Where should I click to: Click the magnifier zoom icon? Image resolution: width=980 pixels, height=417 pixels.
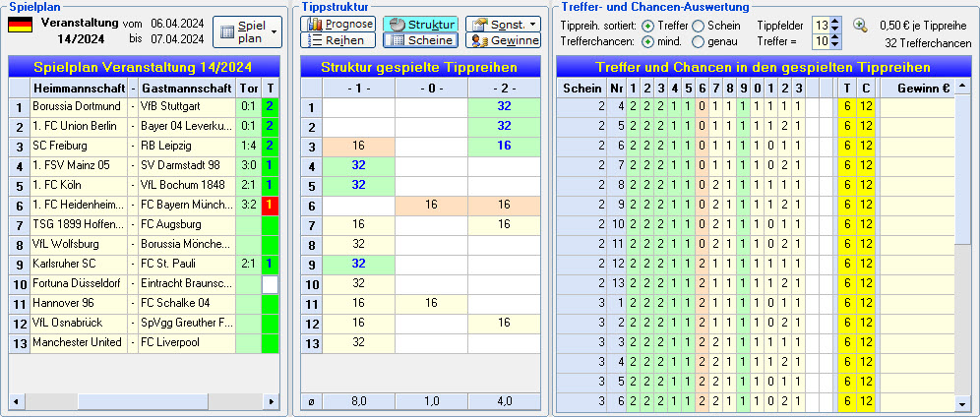pos(861,26)
